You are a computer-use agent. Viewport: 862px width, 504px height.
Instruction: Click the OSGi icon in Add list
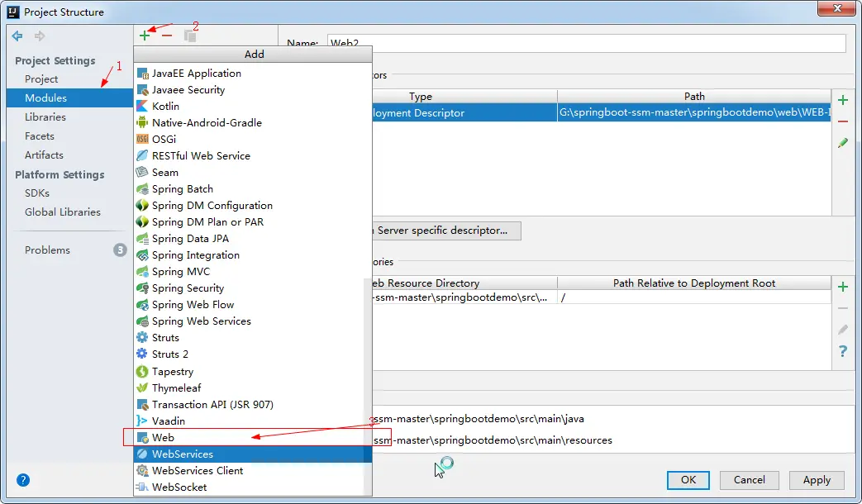142,139
